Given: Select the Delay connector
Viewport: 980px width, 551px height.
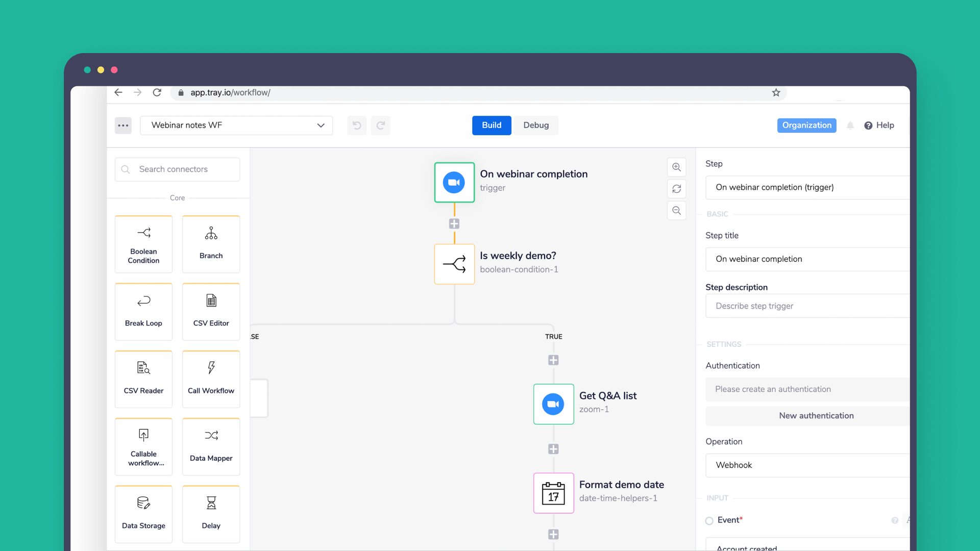Looking at the screenshot, I should click(211, 514).
